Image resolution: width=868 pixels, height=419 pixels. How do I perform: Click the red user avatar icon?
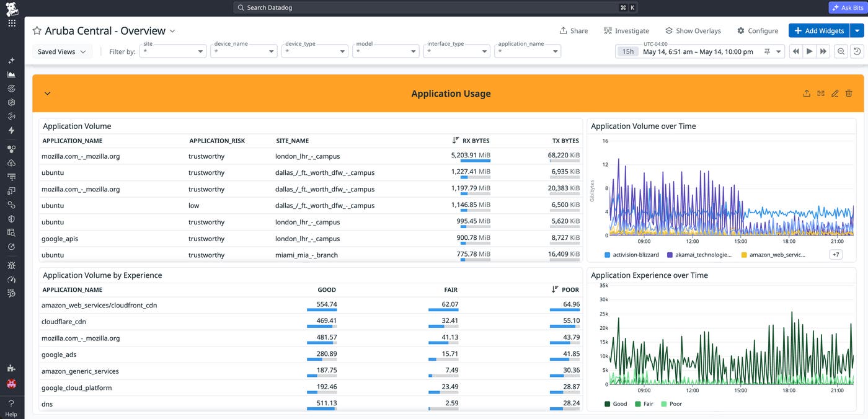12,384
